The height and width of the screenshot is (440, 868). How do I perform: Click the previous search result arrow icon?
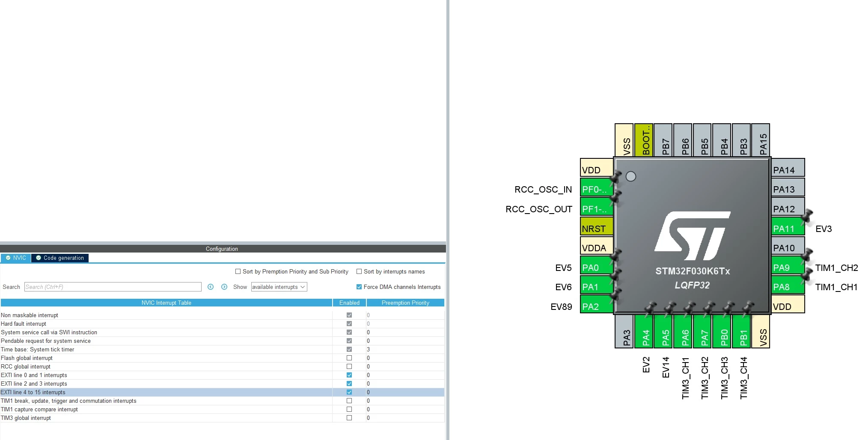[211, 287]
